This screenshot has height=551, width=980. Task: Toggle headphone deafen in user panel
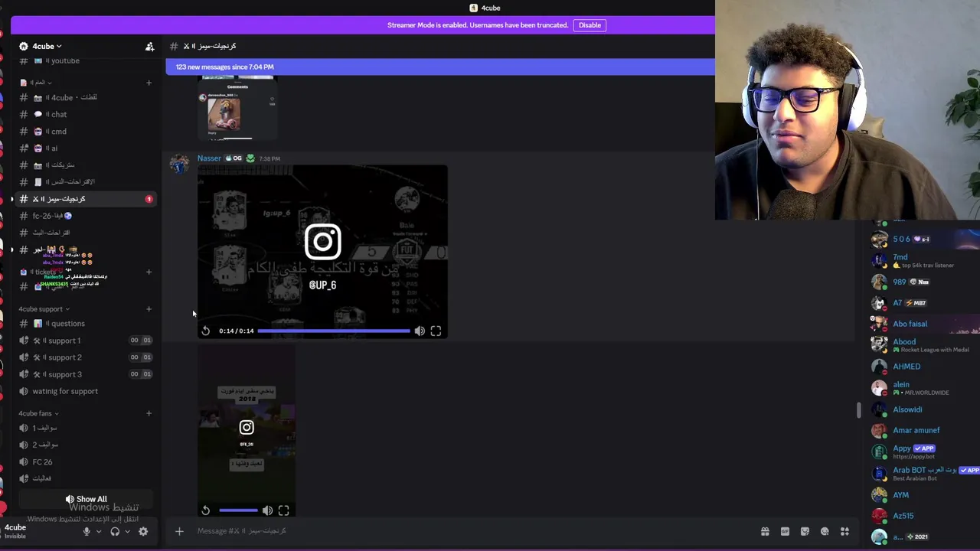pyautogui.click(x=115, y=531)
